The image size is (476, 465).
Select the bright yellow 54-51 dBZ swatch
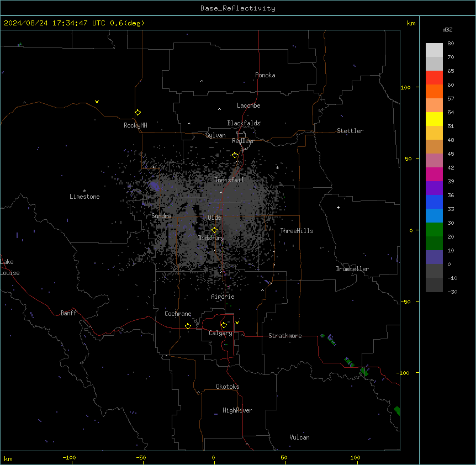click(434, 119)
